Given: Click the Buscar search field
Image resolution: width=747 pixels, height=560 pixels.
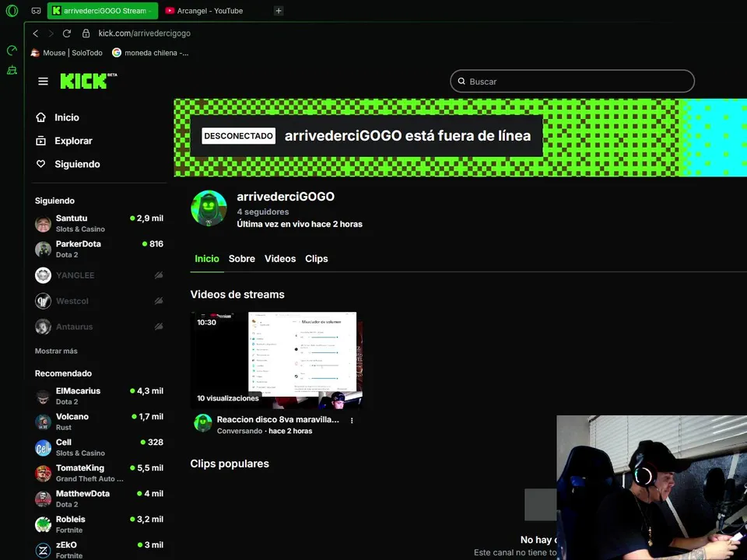Looking at the screenshot, I should pos(572,82).
